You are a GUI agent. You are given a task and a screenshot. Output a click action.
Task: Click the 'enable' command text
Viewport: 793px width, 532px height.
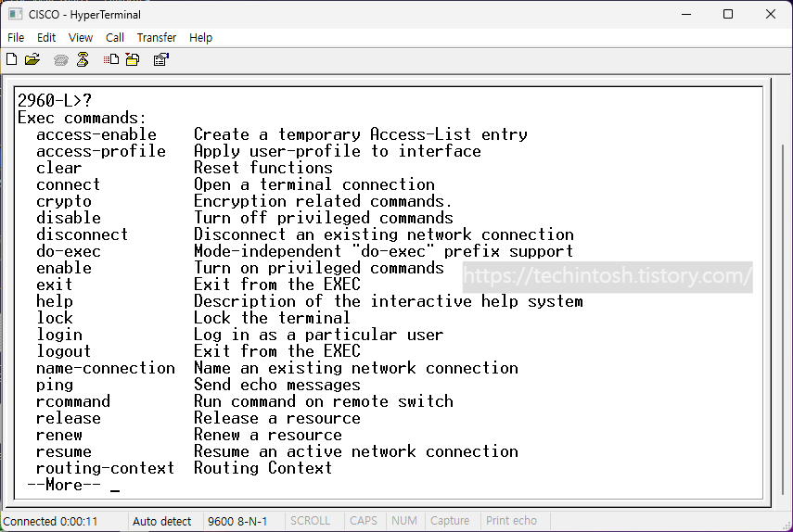coord(64,268)
